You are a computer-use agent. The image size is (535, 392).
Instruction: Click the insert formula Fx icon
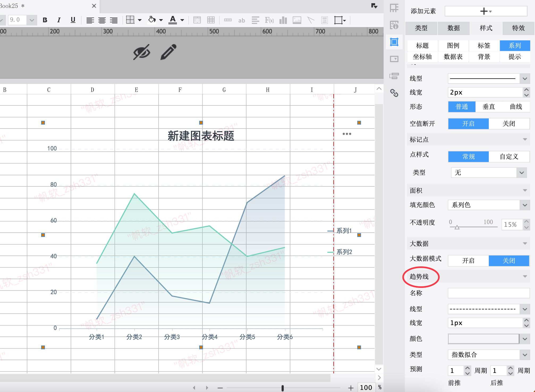tap(269, 20)
